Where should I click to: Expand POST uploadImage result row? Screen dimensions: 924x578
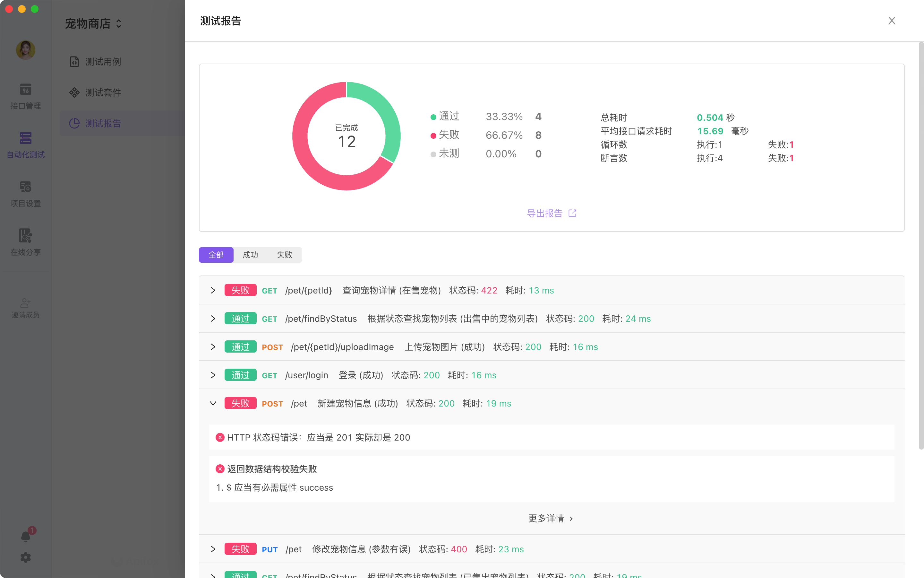pos(213,347)
